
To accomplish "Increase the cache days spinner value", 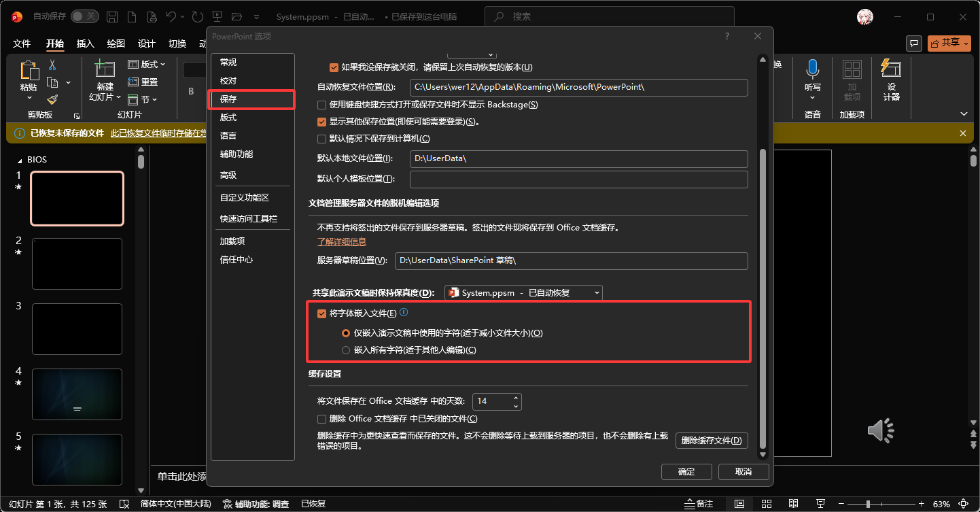I will tap(516, 398).
